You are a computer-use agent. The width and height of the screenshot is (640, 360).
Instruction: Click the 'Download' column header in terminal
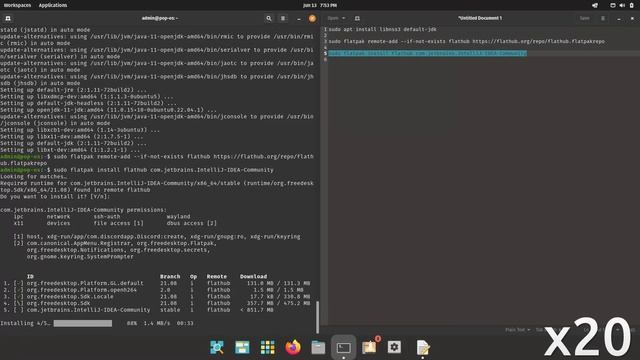point(253,276)
